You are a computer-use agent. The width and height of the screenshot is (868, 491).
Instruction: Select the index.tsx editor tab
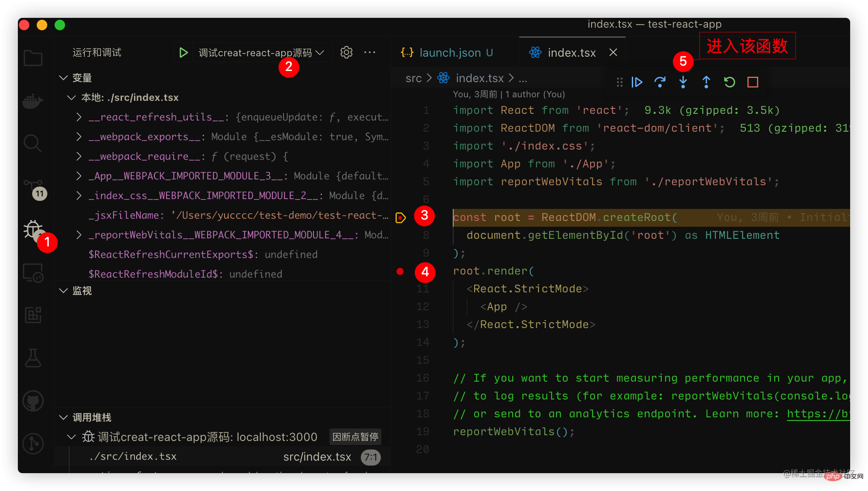click(572, 53)
